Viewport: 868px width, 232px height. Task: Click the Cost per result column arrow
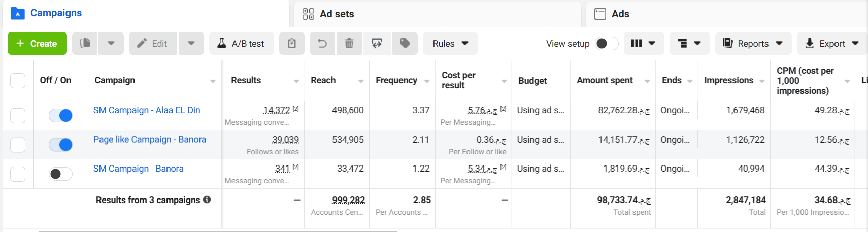tap(504, 81)
